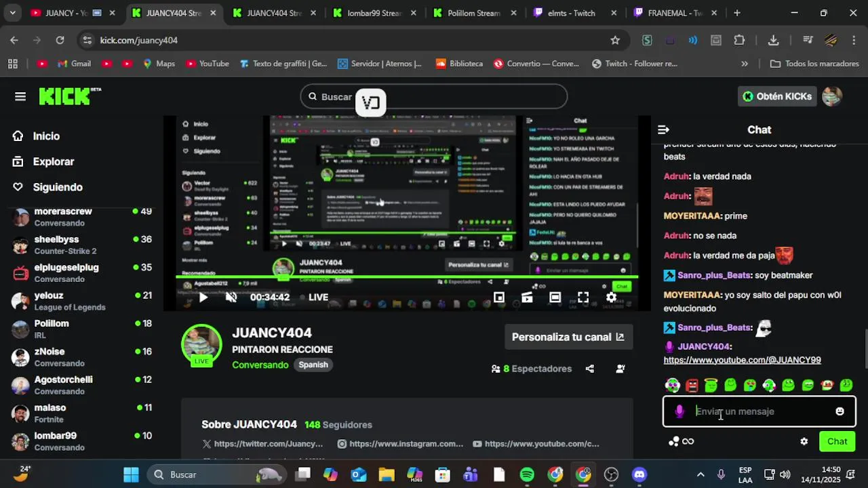Show hidden tray icons chevron
The width and height of the screenshot is (868, 488).
pos(701,474)
